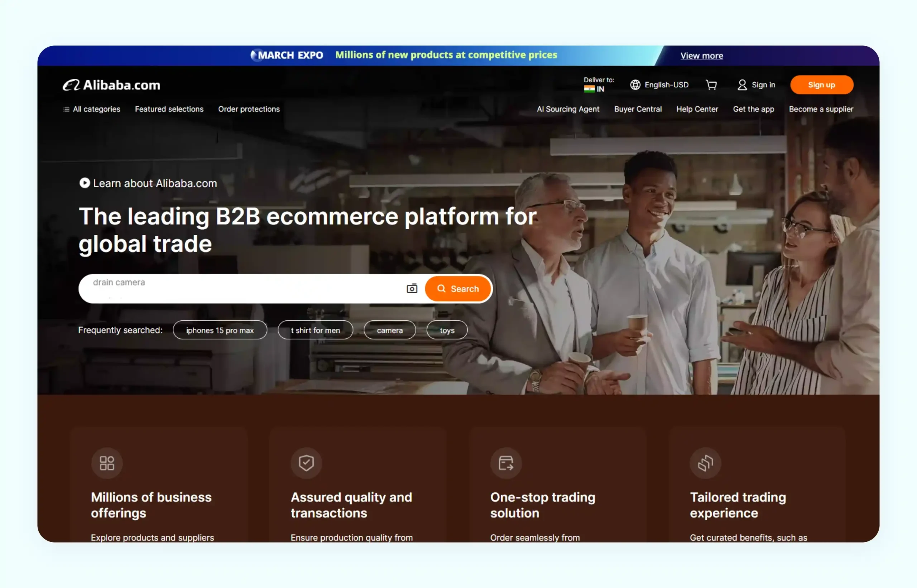Click the Alibaba.com logo

pyautogui.click(x=111, y=85)
